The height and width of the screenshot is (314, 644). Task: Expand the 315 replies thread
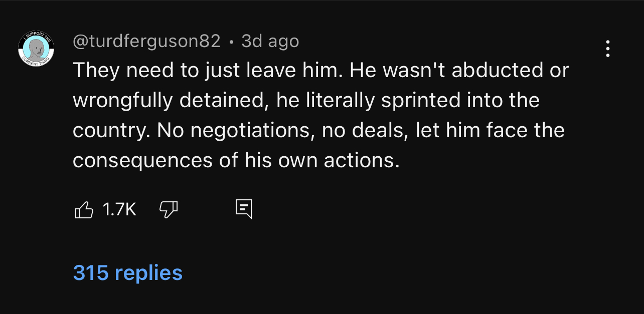(128, 273)
